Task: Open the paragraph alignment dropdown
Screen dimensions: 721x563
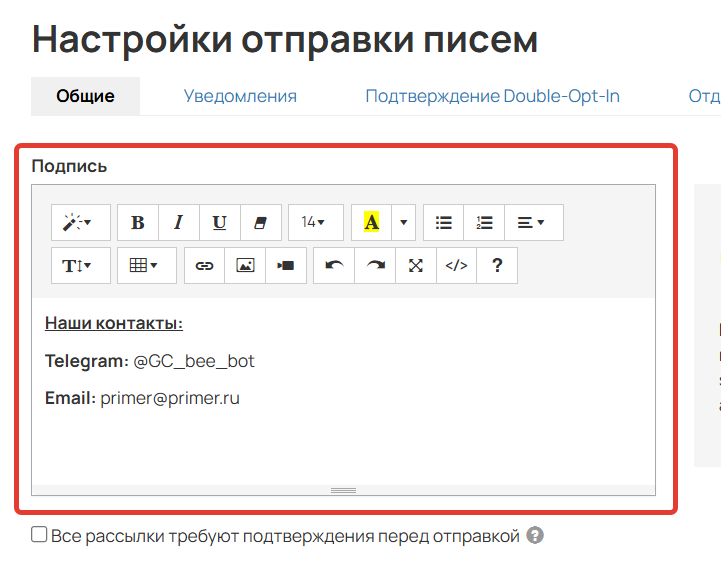Action: pos(534,223)
